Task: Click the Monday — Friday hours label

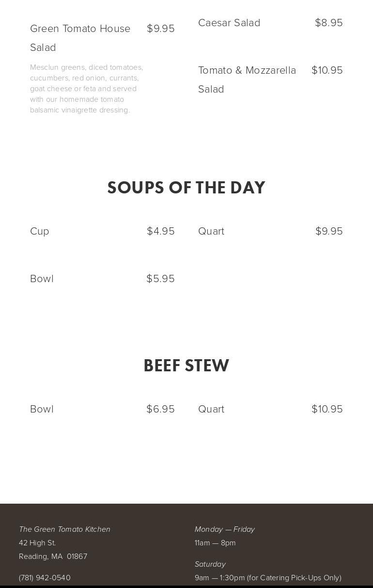Action: click(225, 529)
